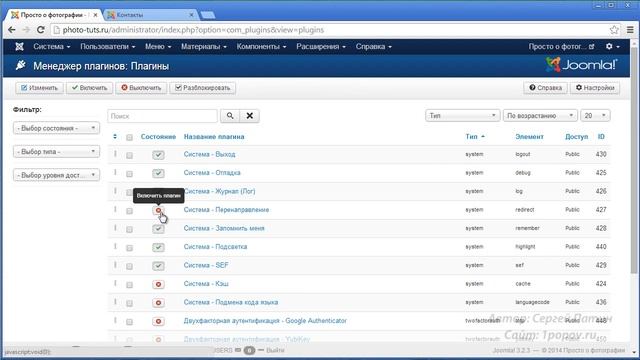Image resolution: width=640 pixels, height=360 pixels.
Task: Check the box for Система - SEF
Action: (129, 267)
